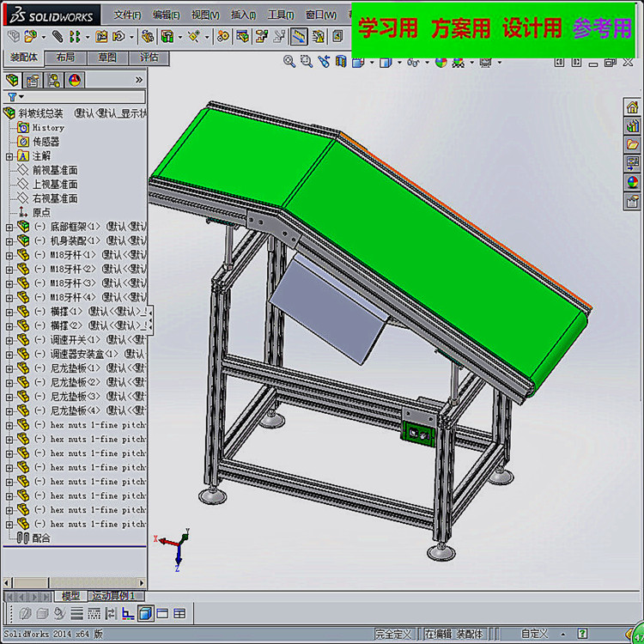The height and width of the screenshot is (644, 644).
Task: Open Design Library icon in task pane
Action: click(x=633, y=125)
